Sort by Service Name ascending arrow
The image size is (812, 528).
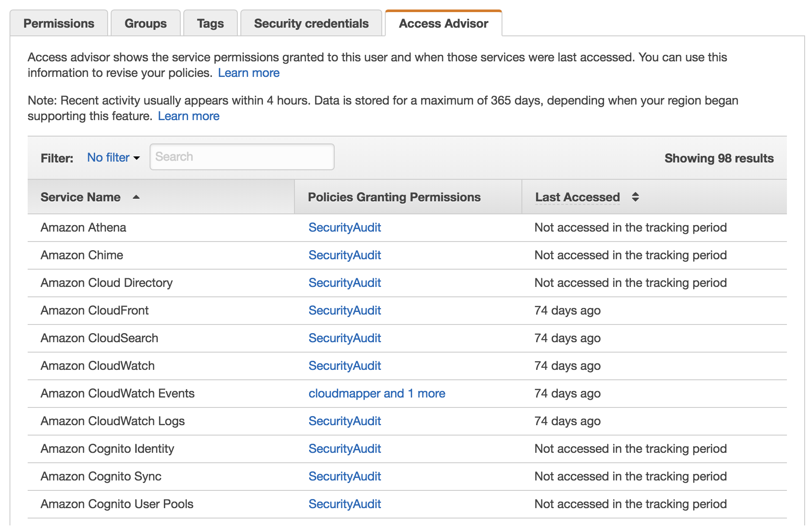pyautogui.click(x=136, y=197)
